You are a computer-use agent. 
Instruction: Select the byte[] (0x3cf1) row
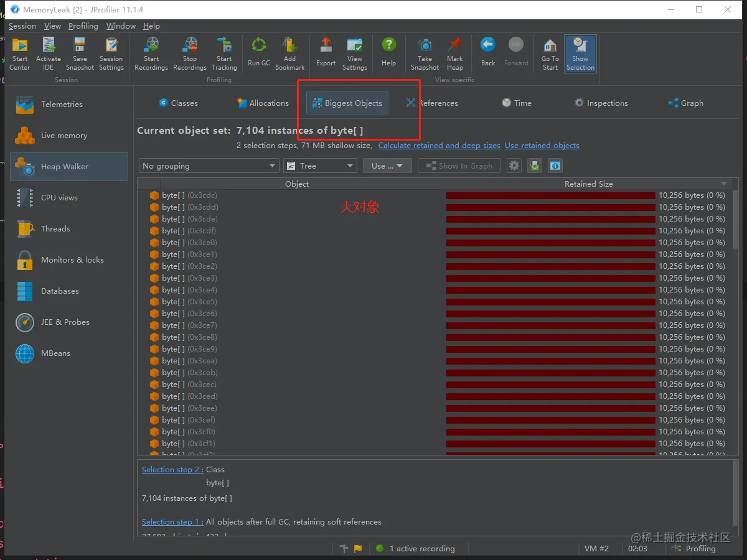click(x=434, y=444)
